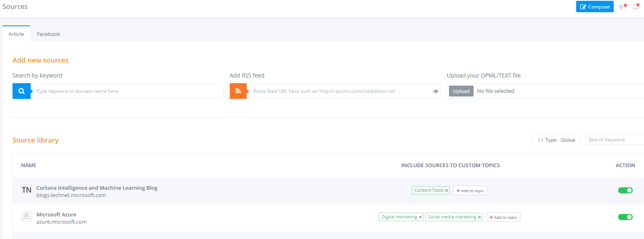Click the TN logo of Cortana blog
This screenshot has height=239, width=644.
point(26,190)
